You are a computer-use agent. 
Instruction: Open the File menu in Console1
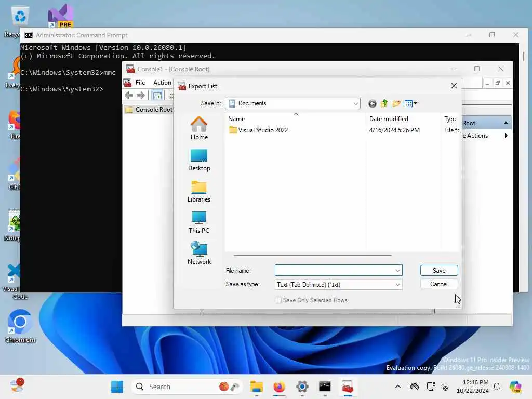pos(140,83)
